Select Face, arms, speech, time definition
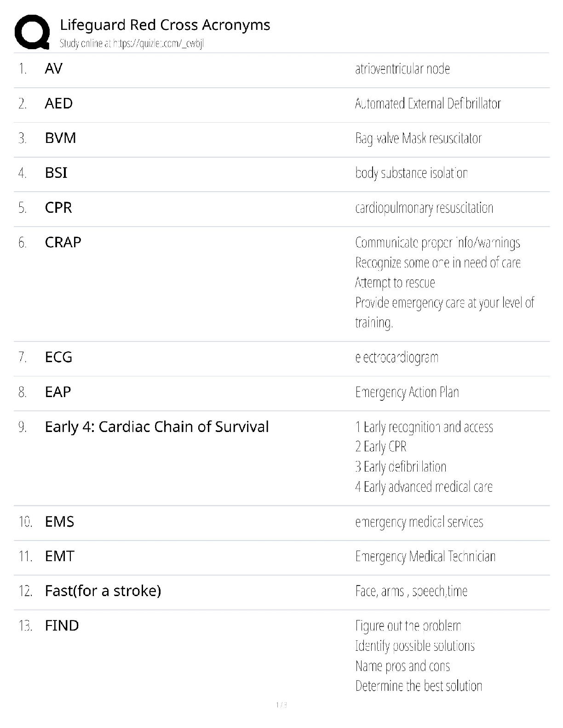Image resolution: width=563 pixels, height=728 pixels. tap(411, 591)
